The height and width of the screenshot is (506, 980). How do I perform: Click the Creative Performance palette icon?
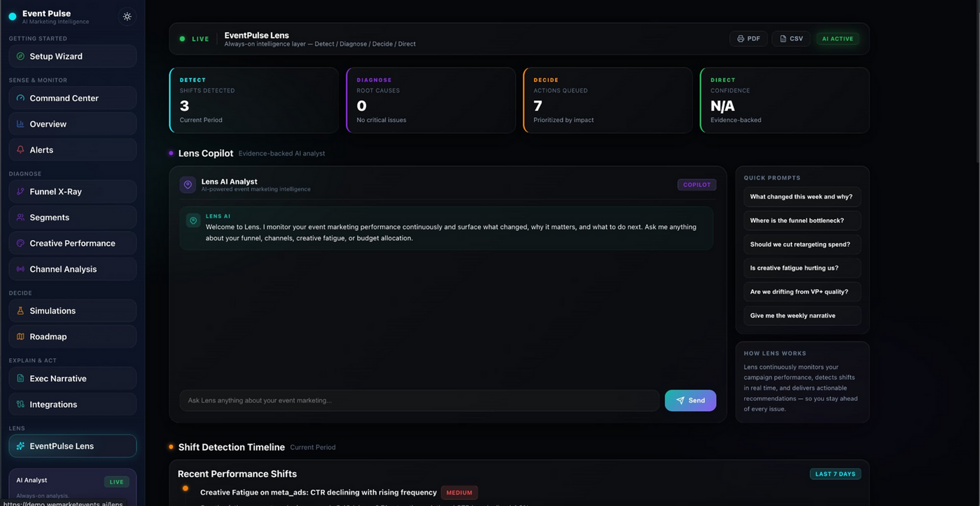point(20,243)
